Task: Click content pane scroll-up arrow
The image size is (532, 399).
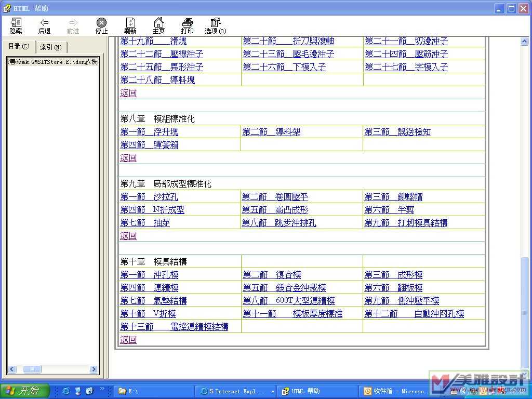Action: pyautogui.click(x=524, y=42)
